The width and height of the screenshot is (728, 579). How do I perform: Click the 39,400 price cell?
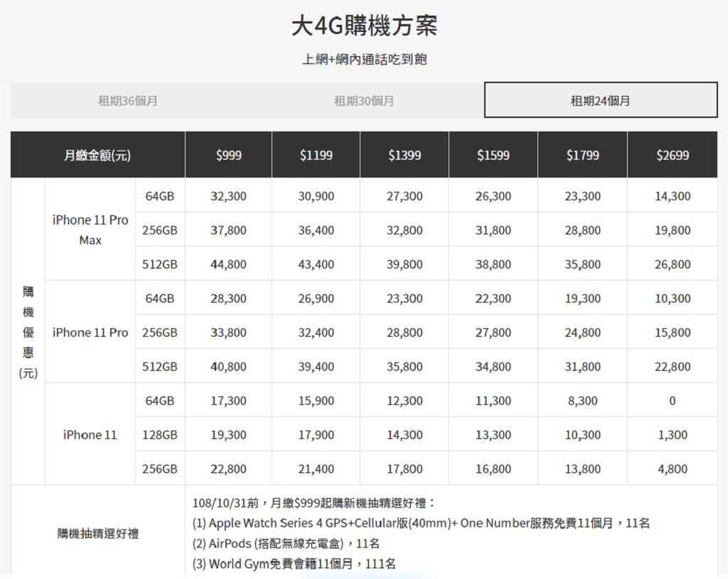pyautogui.click(x=316, y=367)
